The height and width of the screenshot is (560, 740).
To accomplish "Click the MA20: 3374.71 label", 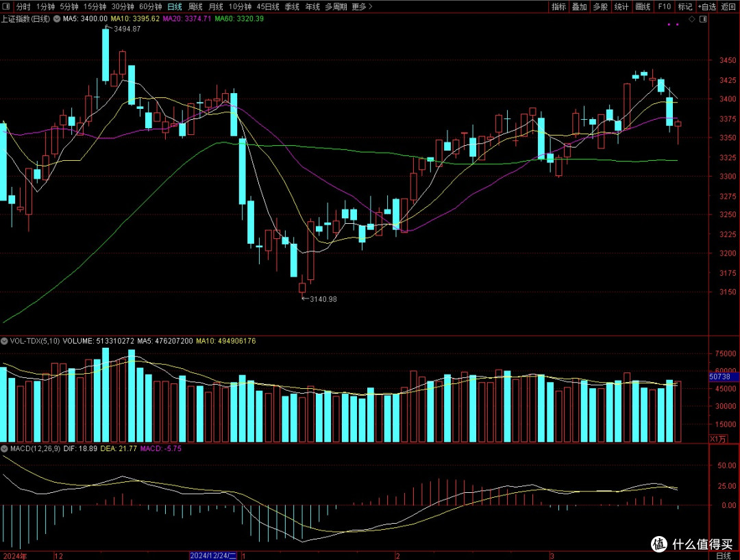I will point(187,19).
